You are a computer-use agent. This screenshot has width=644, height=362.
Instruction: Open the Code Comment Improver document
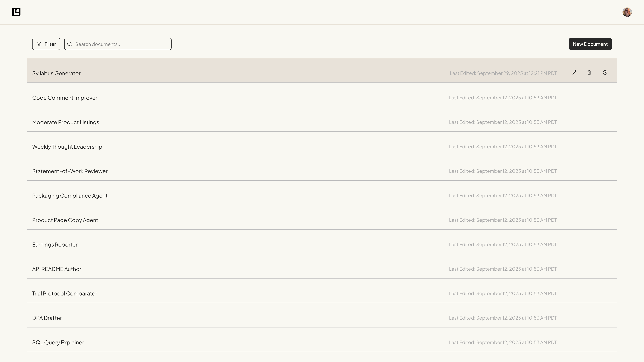65,98
